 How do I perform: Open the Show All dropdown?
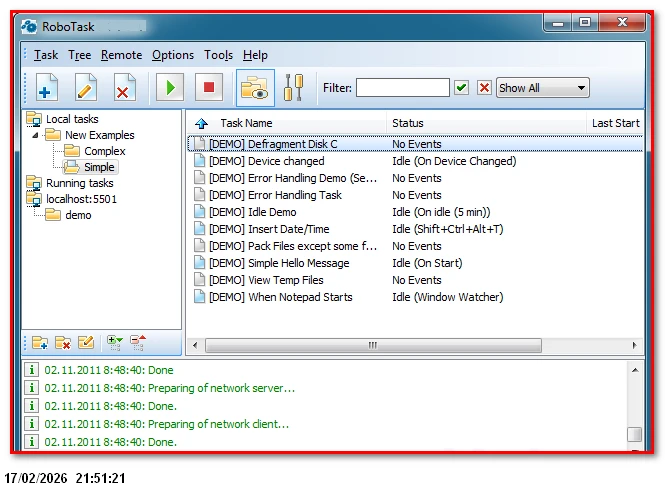(543, 88)
